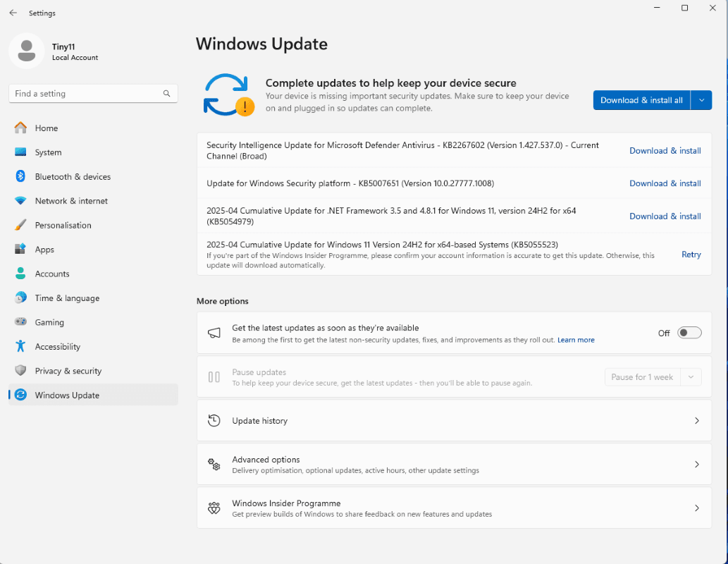728x564 pixels.
Task: Click the pause icon beside Pause updates
Action: point(214,376)
